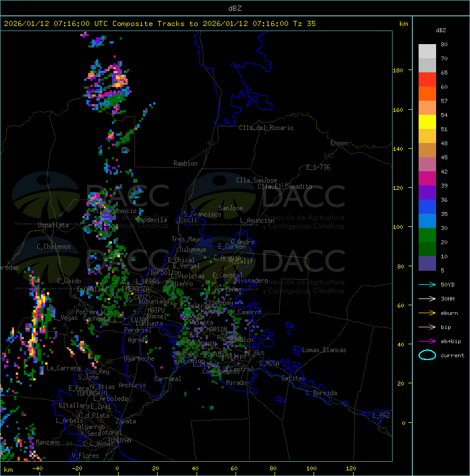Click the 'Ugarteche' place label
This screenshot has height=476, width=470.
pos(139,358)
